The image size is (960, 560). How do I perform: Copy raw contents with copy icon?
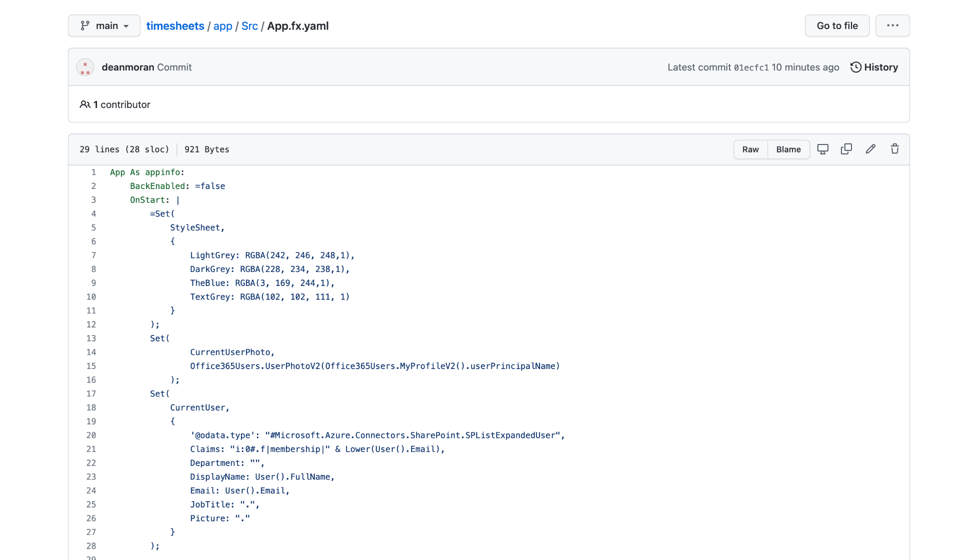point(846,149)
